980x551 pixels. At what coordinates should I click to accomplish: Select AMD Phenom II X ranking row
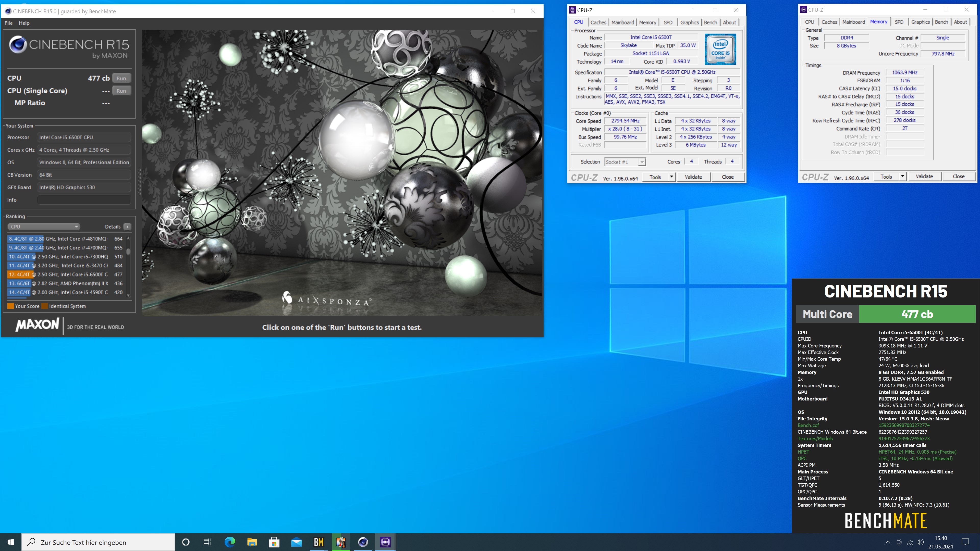point(66,283)
